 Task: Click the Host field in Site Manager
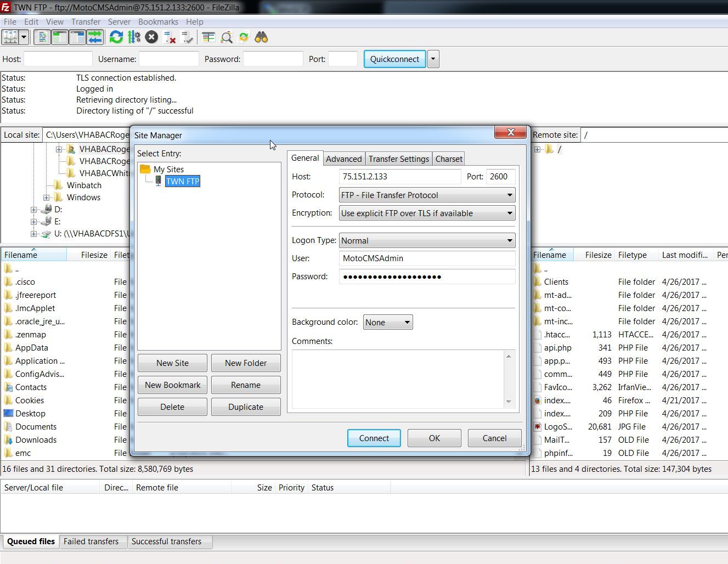pos(400,176)
